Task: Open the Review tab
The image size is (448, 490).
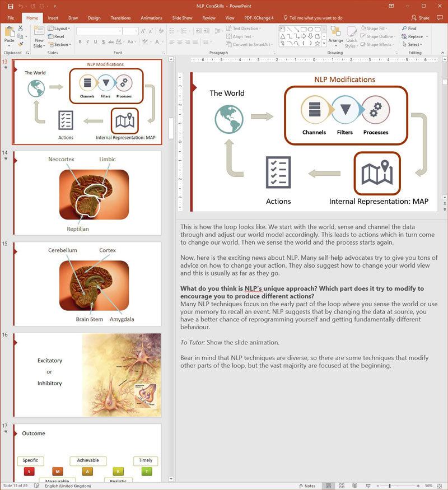Action: click(x=209, y=18)
